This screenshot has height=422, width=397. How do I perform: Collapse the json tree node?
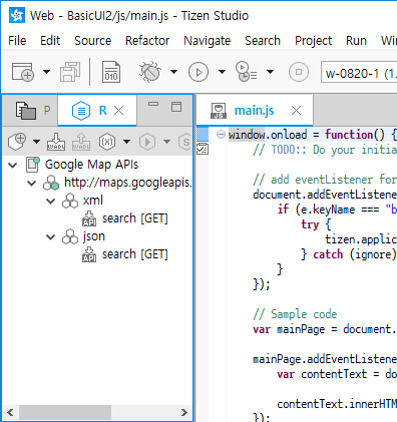pyautogui.click(x=51, y=237)
